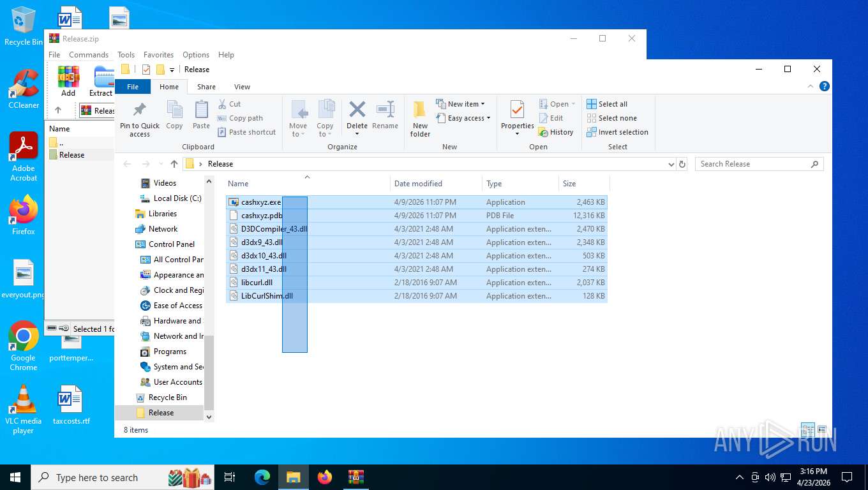Sort by the Name column header

tap(307, 184)
